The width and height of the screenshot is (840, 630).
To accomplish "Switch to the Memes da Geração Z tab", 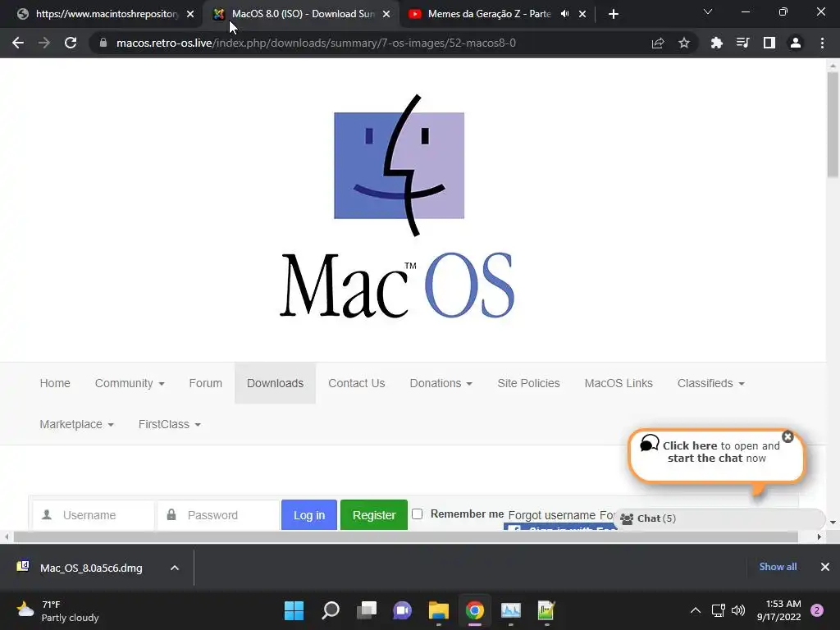I will [489, 14].
